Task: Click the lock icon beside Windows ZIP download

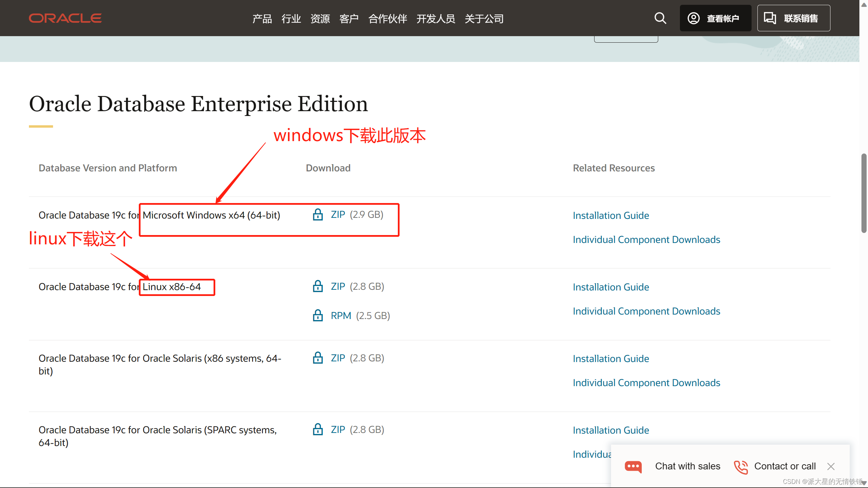Action: (x=318, y=214)
